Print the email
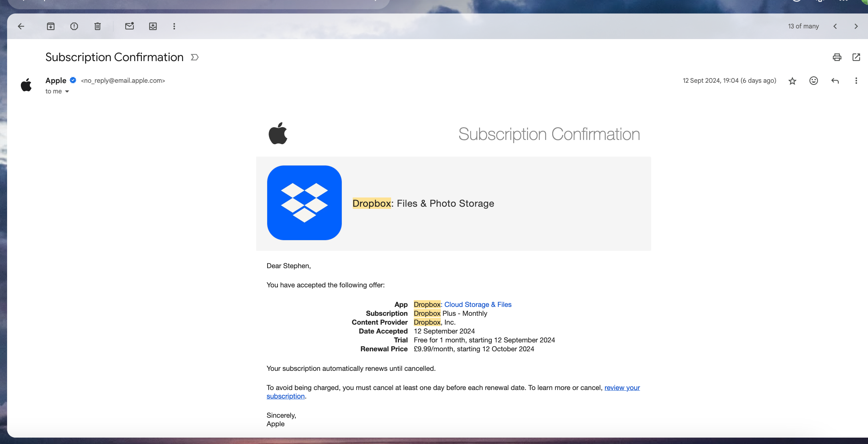Viewport: 868px width, 444px height. coord(836,57)
